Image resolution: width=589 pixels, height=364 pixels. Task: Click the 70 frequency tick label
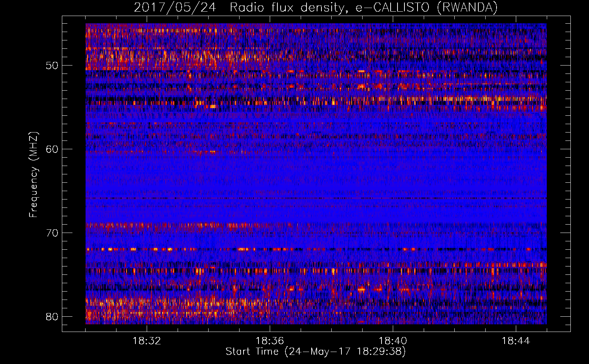52,233
